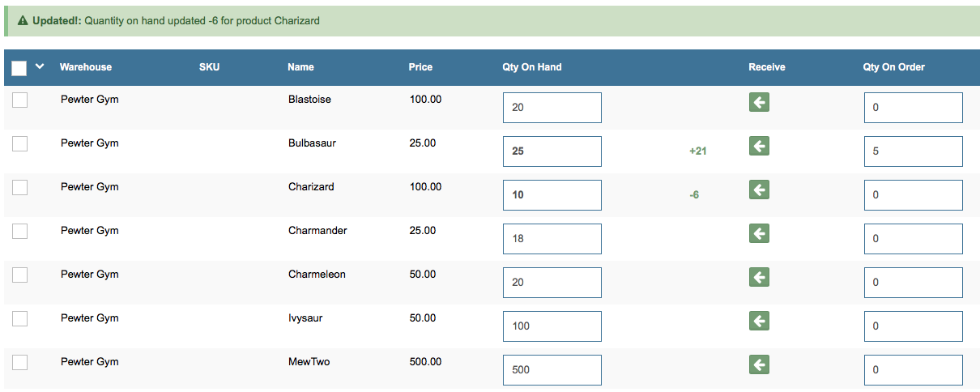Select the Blastoise row checkbox

20,100
